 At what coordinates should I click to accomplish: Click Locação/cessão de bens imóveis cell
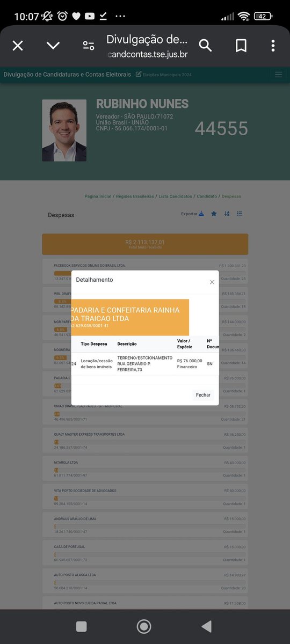click(x=97, y=363)
